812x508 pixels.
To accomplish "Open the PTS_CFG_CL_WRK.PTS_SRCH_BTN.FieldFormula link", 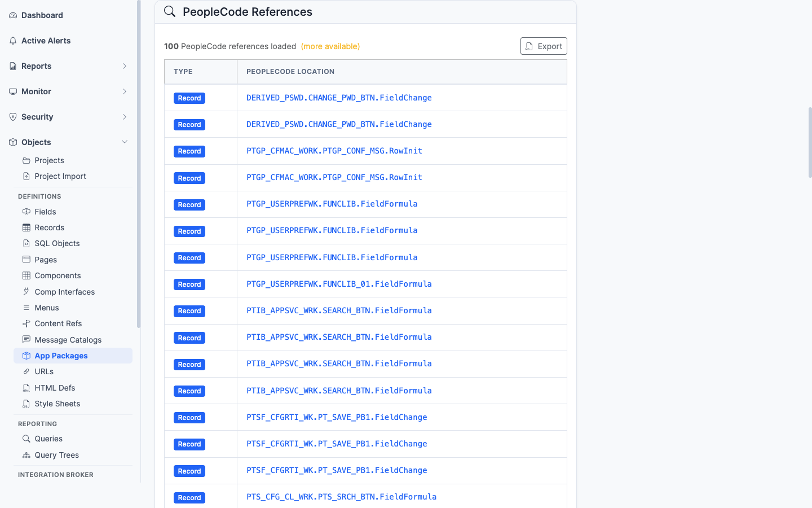I will (x=341, y=497).
